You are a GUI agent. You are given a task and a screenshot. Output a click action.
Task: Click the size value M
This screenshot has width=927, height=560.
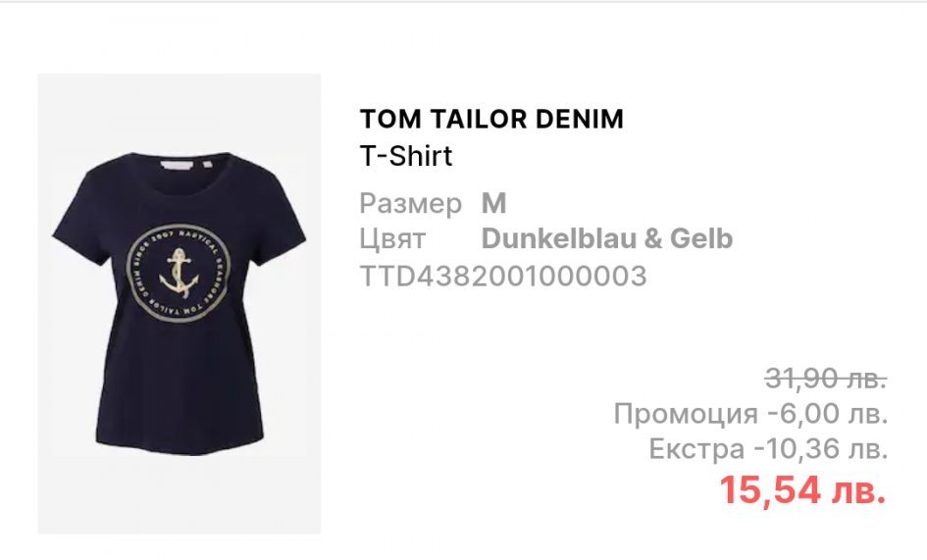pos(493,203)
